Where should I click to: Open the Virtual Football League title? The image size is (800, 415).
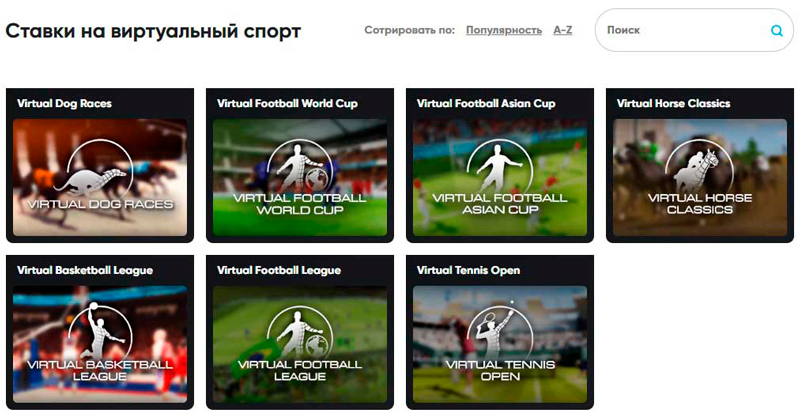click(x=279, y=271)
